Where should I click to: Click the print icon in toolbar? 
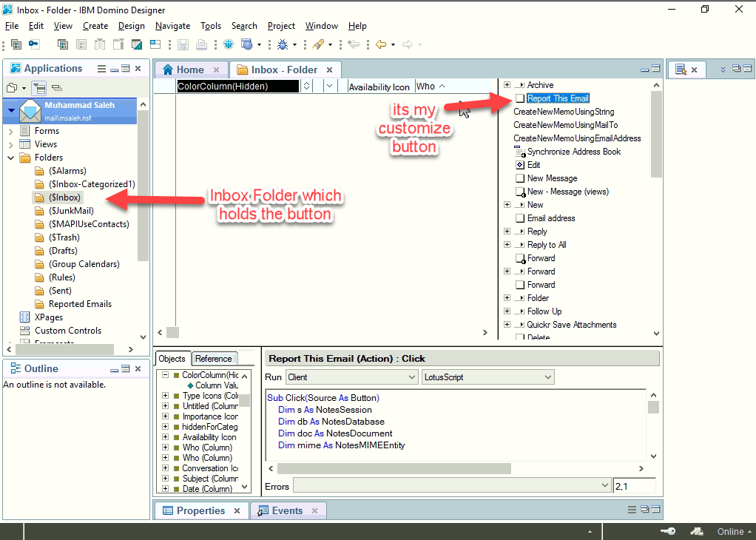tap(201, 45)
